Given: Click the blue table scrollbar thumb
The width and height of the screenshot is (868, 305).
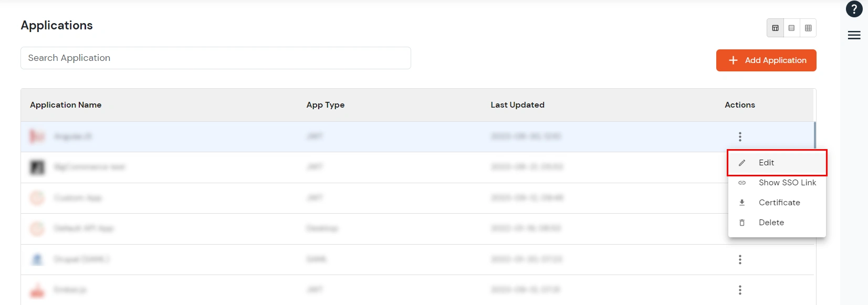Looking at the screenshot, I should [x=815, y=135].
